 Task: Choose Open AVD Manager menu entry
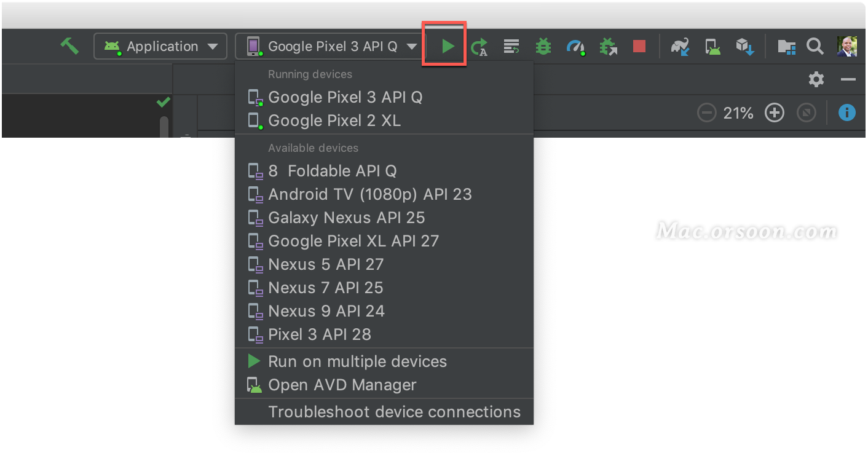click(x=384, y=385)
